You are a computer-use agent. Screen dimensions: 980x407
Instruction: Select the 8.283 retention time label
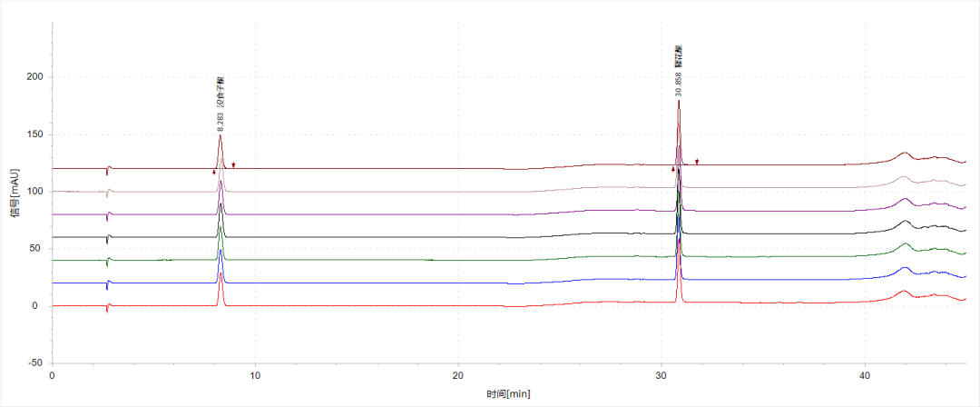click(220, 122)
